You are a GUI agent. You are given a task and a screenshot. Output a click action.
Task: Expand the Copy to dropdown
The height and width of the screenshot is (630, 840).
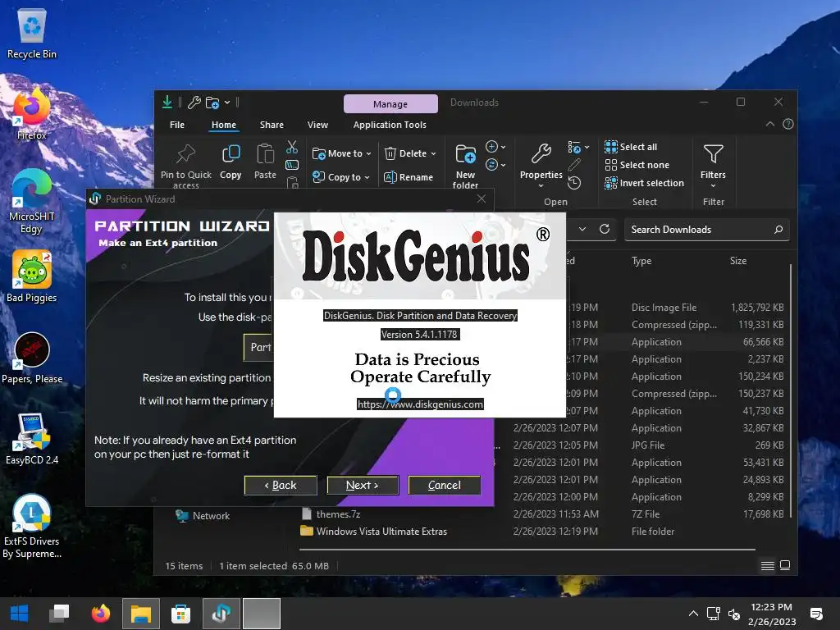pyautogui.click(x=367, y=177)
